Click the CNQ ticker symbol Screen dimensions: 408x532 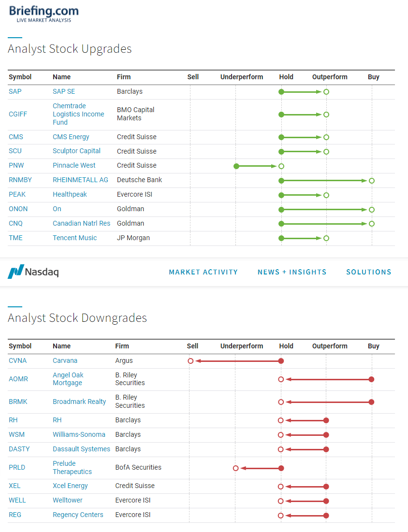coord(15,224)
